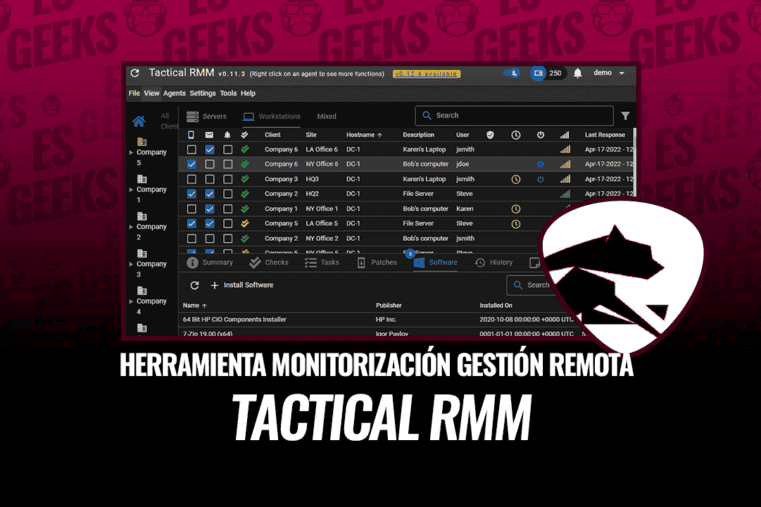Expand the Company 3 tree node
This screenshot has height=507, width=761.
tap(131, 264)
